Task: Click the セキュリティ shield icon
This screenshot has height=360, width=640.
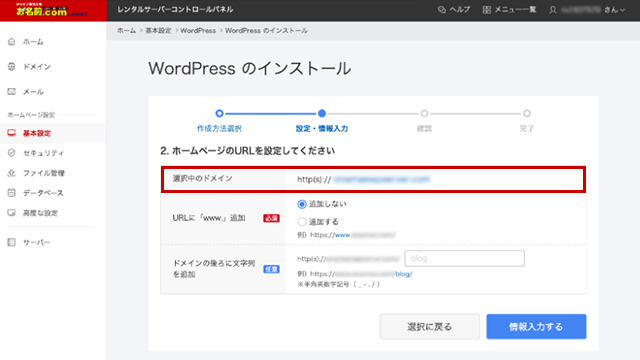Action: [x=11, y=153]
